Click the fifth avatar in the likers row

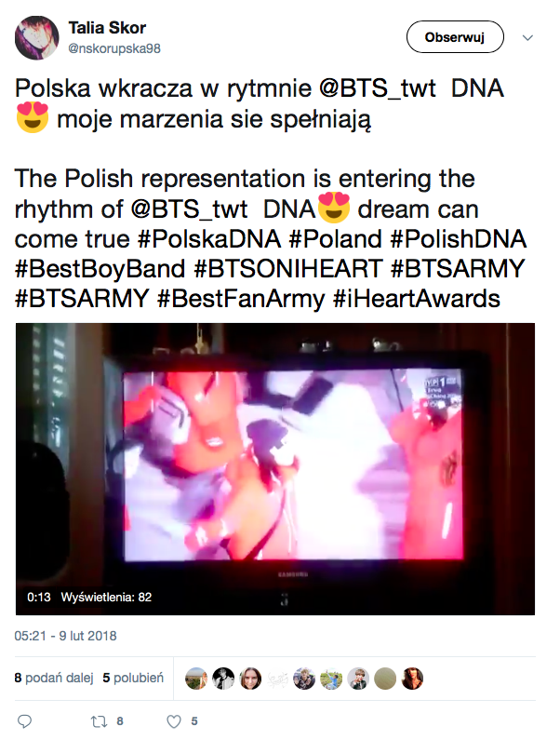pyautogui.click(x=304, y=679)
